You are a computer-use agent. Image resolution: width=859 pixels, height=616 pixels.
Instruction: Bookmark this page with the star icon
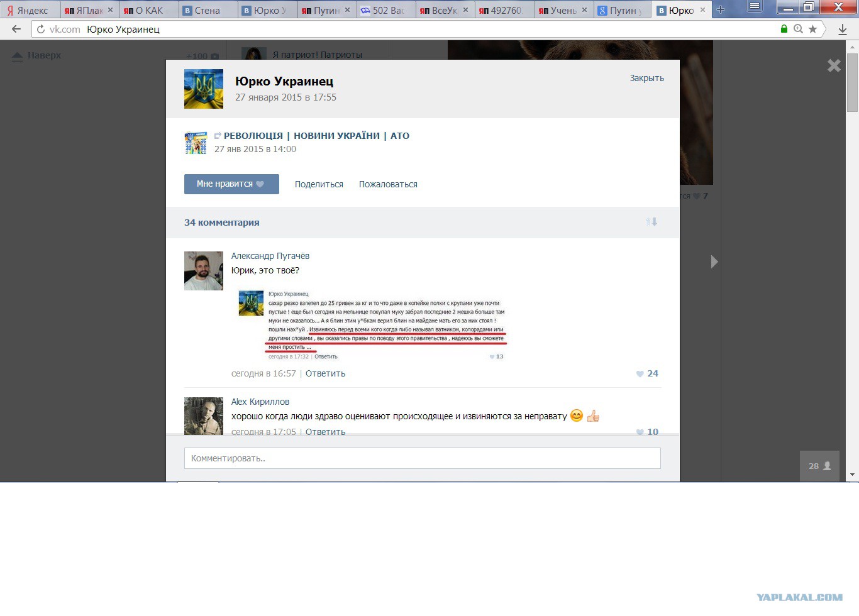point(812,29)
